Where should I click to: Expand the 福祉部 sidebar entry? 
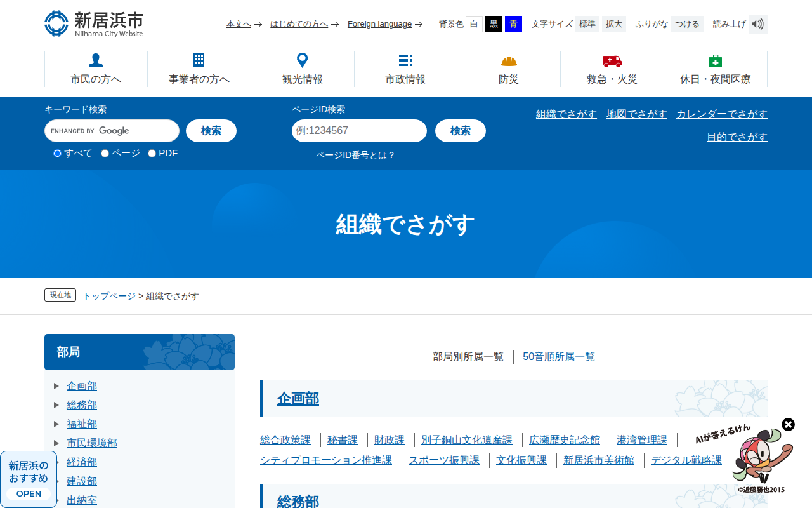[x=82, y=424]
